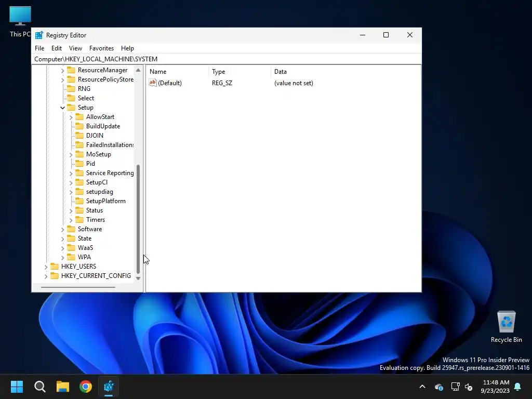Viewport: 532px width, 399px height.
Task: Click the Setup key folder icon
Action: [x=71, y=107]
